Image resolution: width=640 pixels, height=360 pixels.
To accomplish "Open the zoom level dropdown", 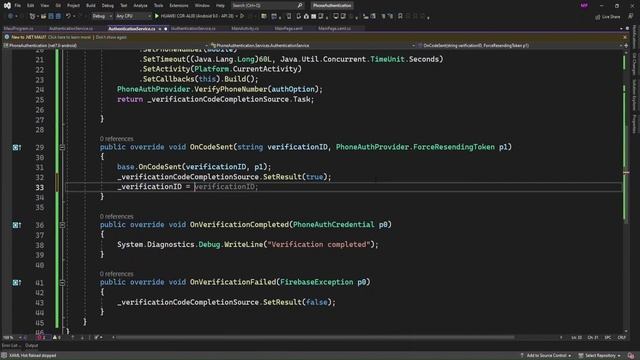I will [x=11, y=338].
